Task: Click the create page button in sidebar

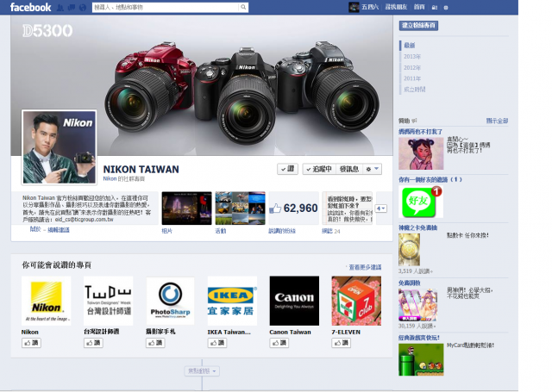Action: [418, 25]
